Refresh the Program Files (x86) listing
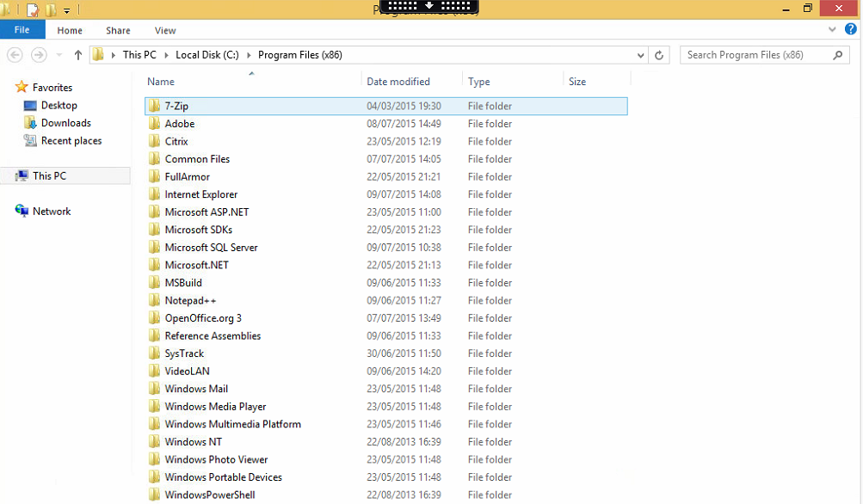Screen dimensions: 863x504 [659, 55]
